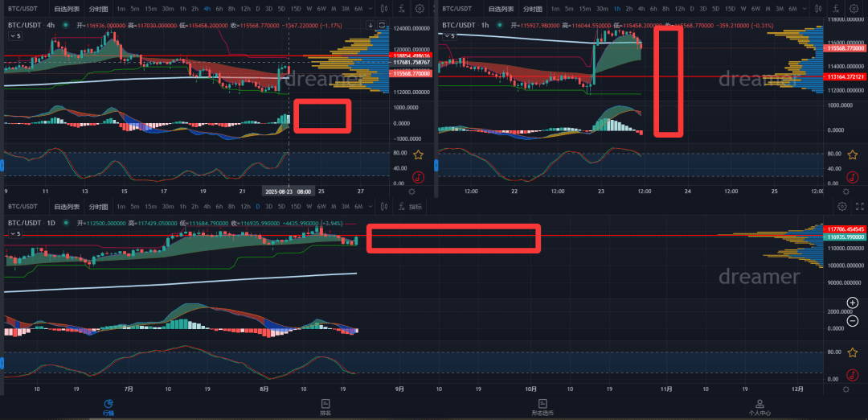Open candlestick style in 1h chart toolbar
The image size is (868, 420).
(818, 9)
